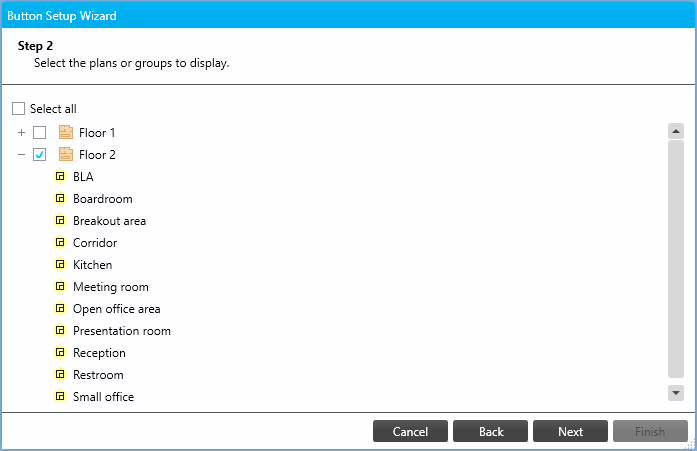The image size is (697, 451).
Task: Expand the Floor 1 tree node
Action: point(22,132)
